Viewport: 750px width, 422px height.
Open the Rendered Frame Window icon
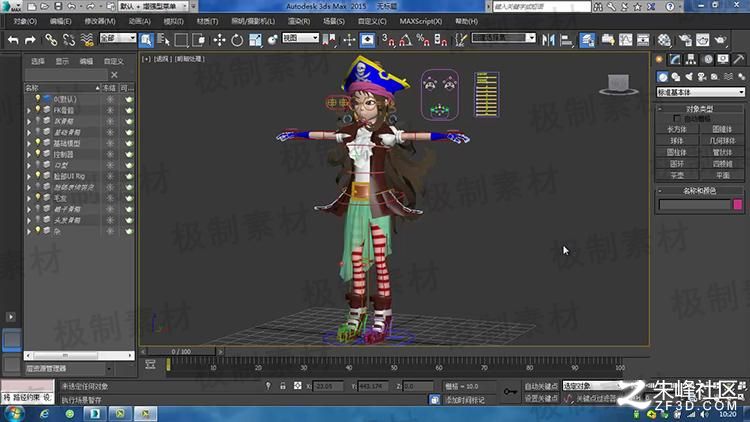tap(703, 40)
